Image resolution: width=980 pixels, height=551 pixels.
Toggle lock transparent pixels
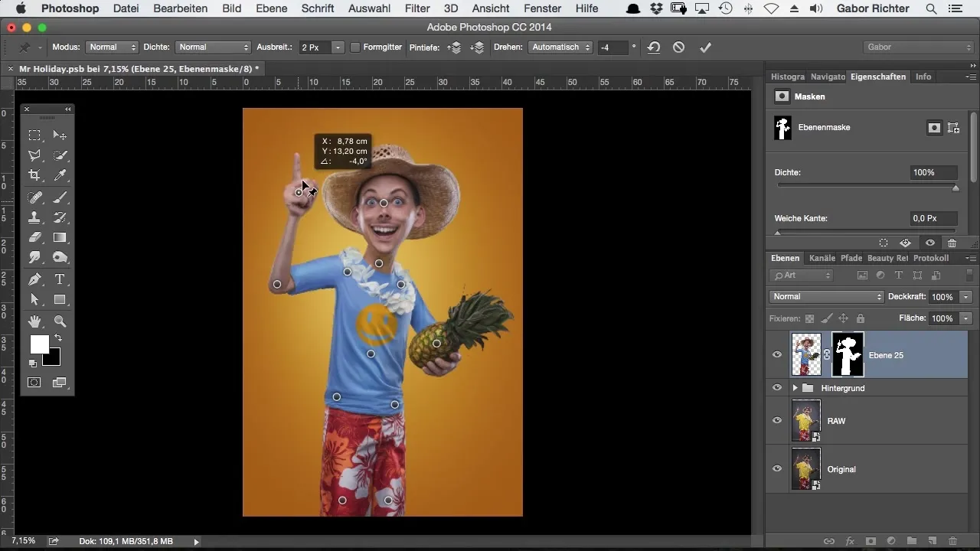(x=809, y=318)
